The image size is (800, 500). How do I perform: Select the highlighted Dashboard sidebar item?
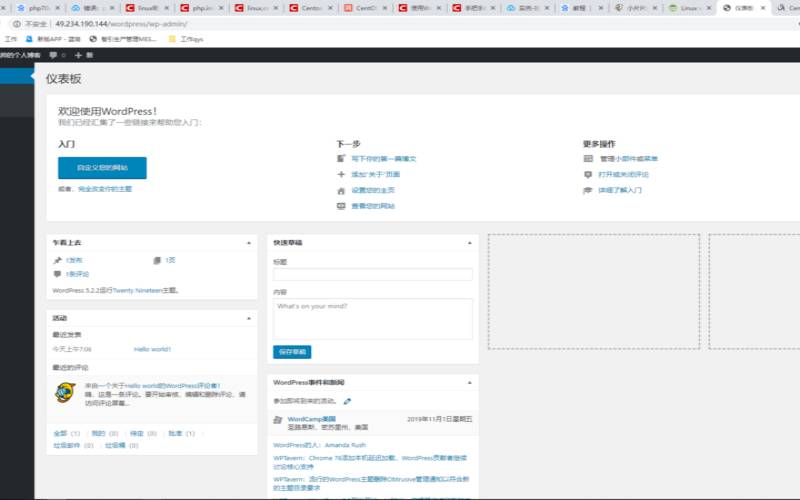pyautogui.click(x=16, y=76)
